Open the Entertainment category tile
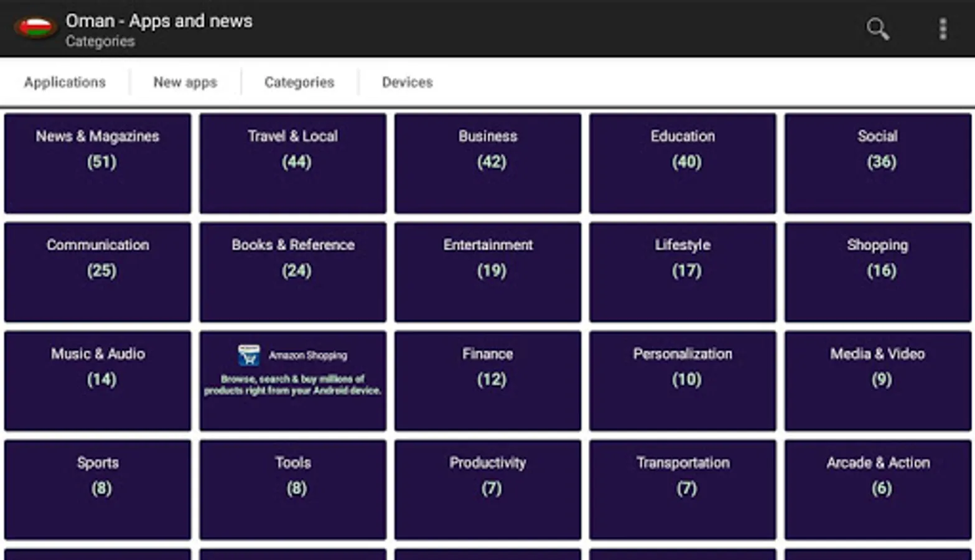Viewport: 975px width, 560px height. pyautogui.click(x=488, y=272)
